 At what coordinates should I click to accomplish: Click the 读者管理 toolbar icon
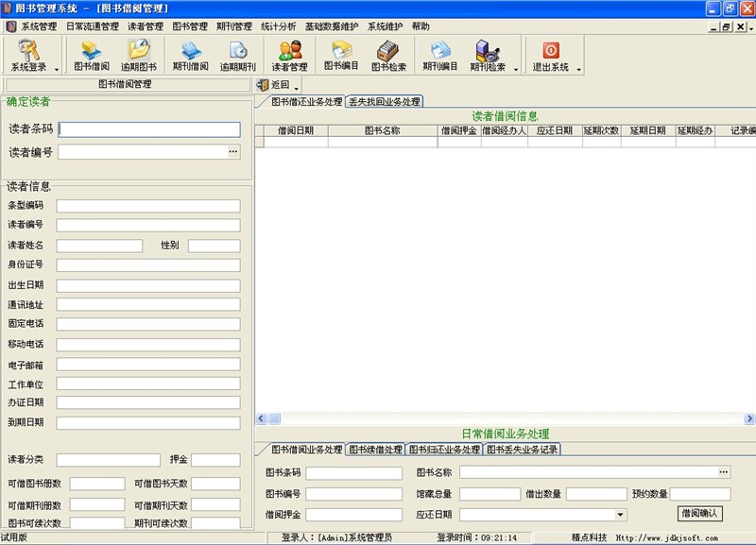tap(290, 54)
